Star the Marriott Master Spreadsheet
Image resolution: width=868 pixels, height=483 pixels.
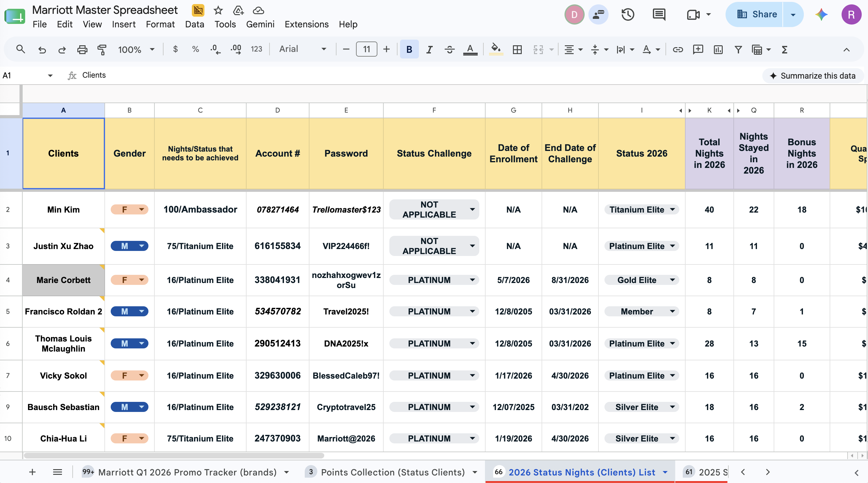click(218, 10)
